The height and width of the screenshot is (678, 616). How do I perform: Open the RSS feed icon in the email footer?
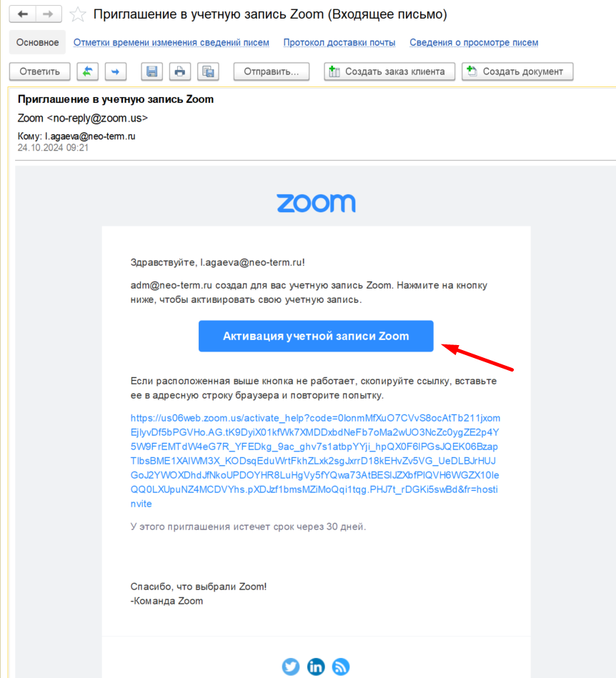[341, 667]
